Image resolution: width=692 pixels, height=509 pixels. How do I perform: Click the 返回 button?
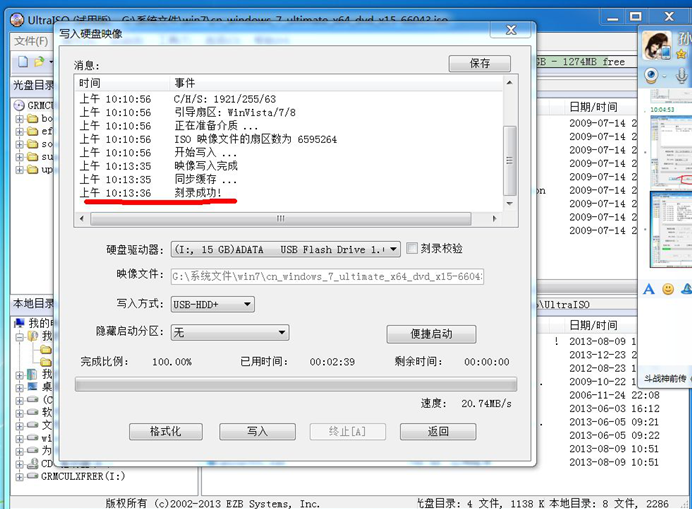click(x=438, y=431)
